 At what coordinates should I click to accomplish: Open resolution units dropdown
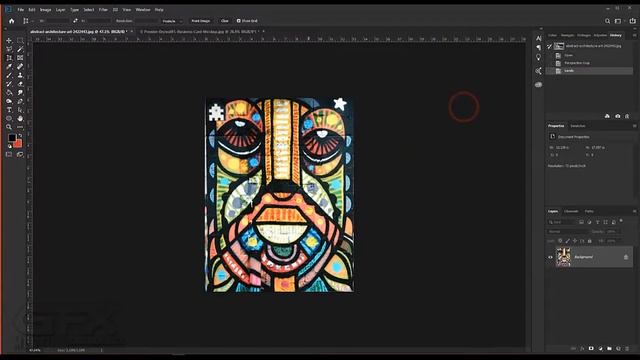pyautogui.click(x=172, y=21)
